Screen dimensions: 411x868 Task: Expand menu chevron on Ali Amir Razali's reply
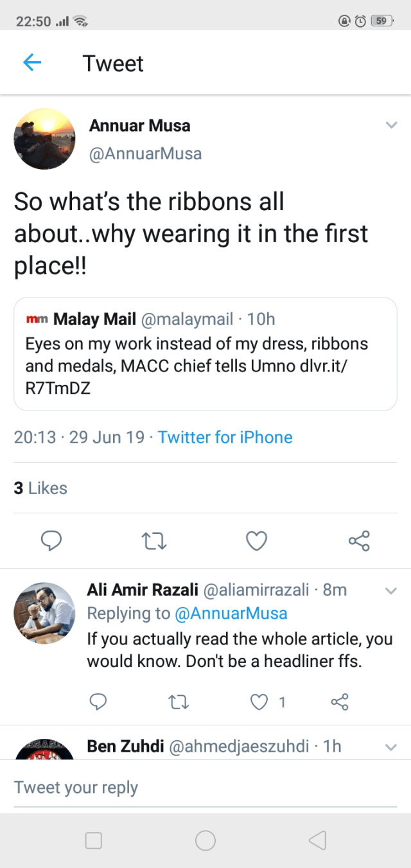coord(391,590)
